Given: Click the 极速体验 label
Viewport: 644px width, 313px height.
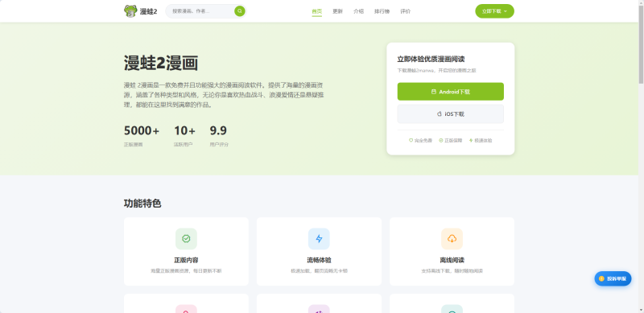Looking at the screenshot, I should 484,141.
